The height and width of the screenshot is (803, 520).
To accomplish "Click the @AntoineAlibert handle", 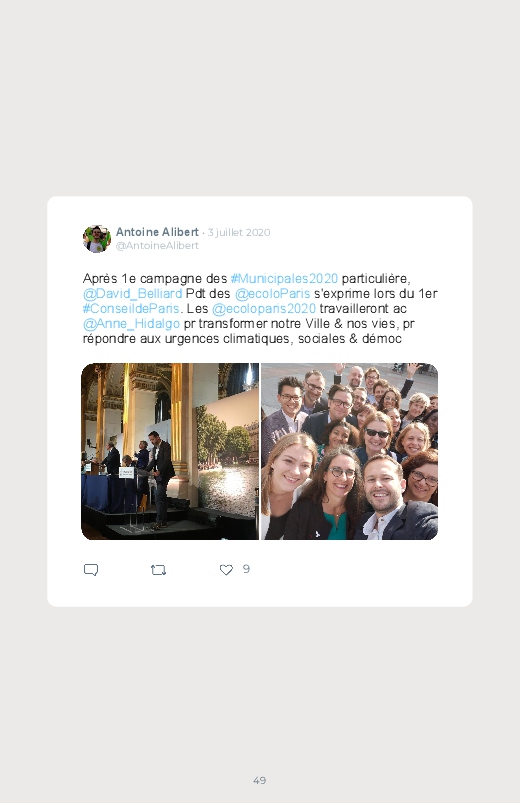I will tap(157, 245).
